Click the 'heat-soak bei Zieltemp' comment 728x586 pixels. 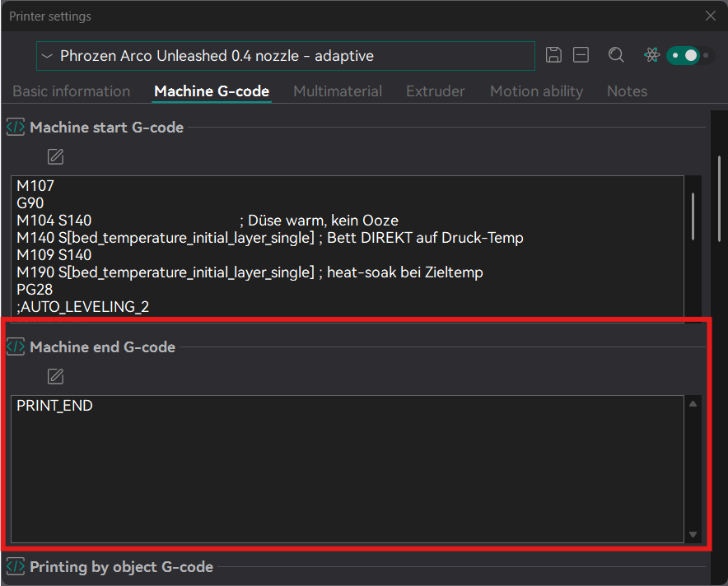click(x=405, y=272)
